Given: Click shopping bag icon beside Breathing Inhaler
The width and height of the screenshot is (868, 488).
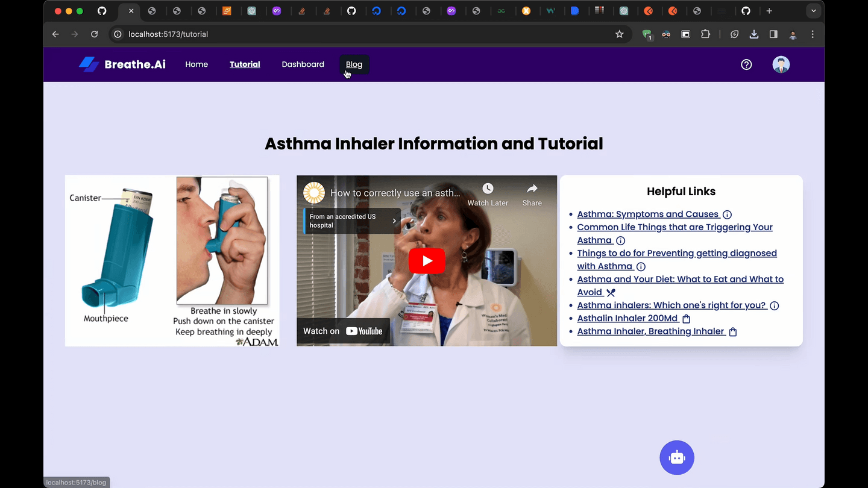Looking at the screenshot, I should pos(733,332).
